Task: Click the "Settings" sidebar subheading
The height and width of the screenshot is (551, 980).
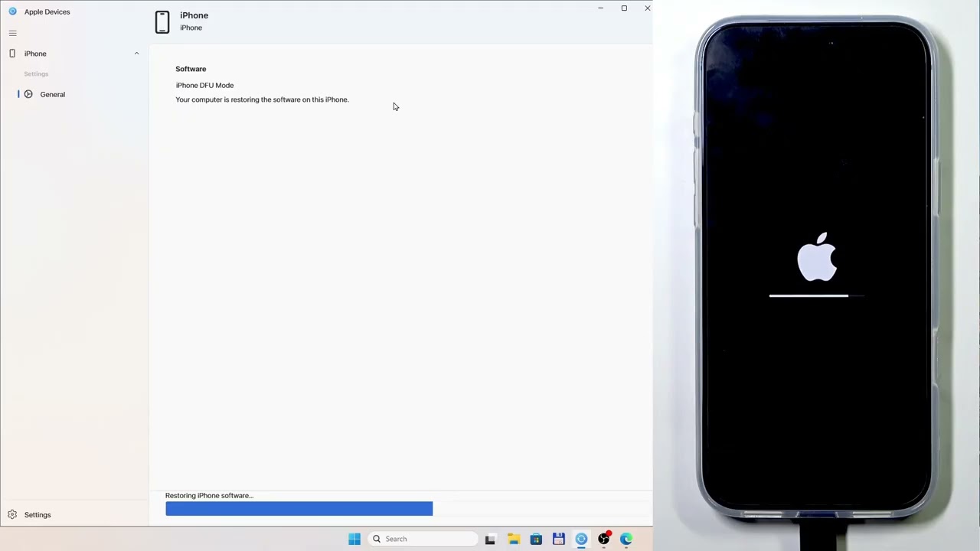Action: [36, 74]
